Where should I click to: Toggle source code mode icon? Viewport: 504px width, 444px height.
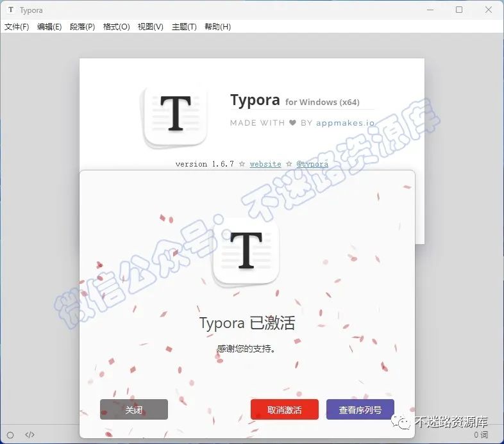click(29, 435)
